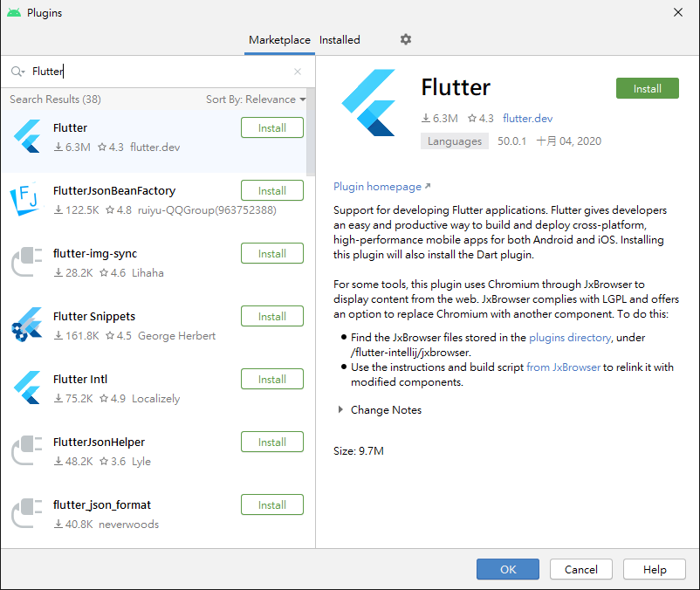Screen dimensions: 700x590
Task: Select the flutter-img-sync plug icon
Action: coord(27,262)
